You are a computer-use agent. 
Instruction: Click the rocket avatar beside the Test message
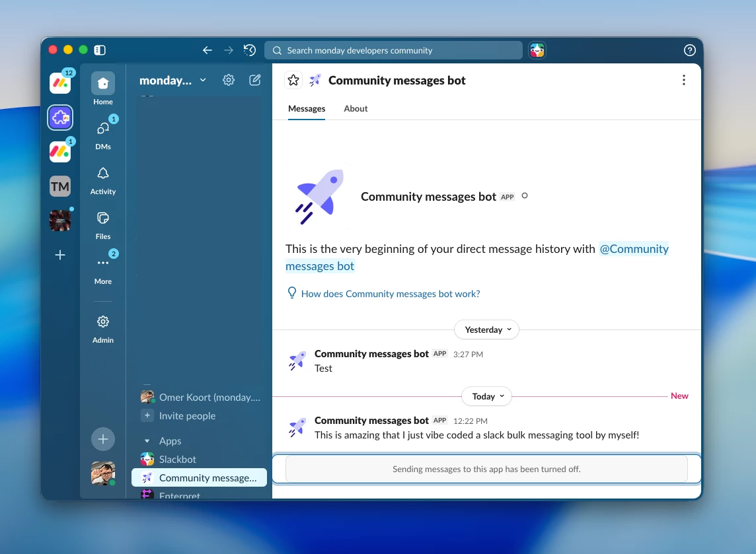[x=297, y=361]
